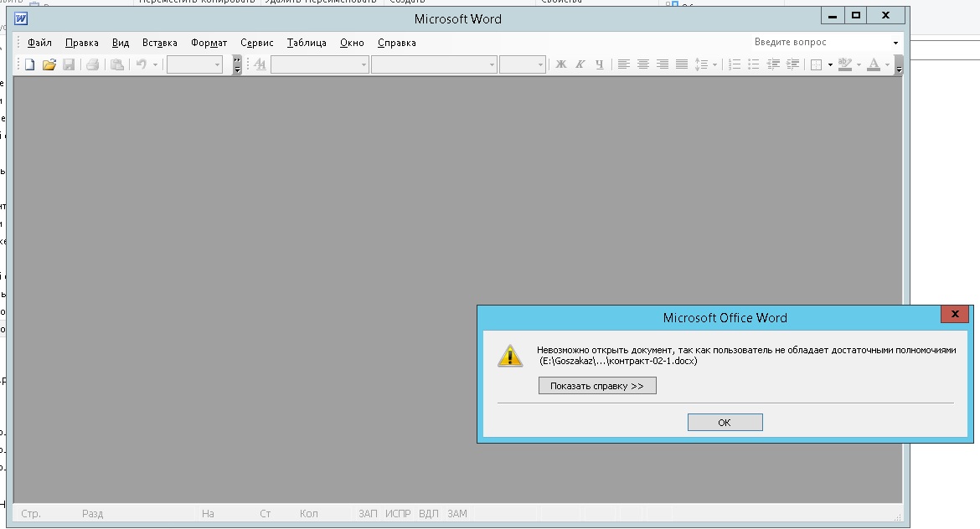Close the Microsoft Office Word dialog
980x529 pixels.
955,314
